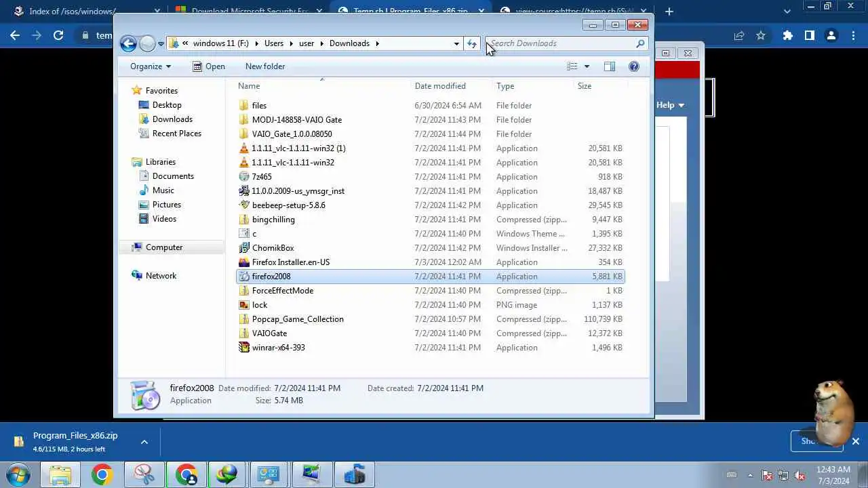Click the Explorer Back arrow button
Image resolution: width=868 pixels, height=488 pixels.
click(x=128, y=43)
